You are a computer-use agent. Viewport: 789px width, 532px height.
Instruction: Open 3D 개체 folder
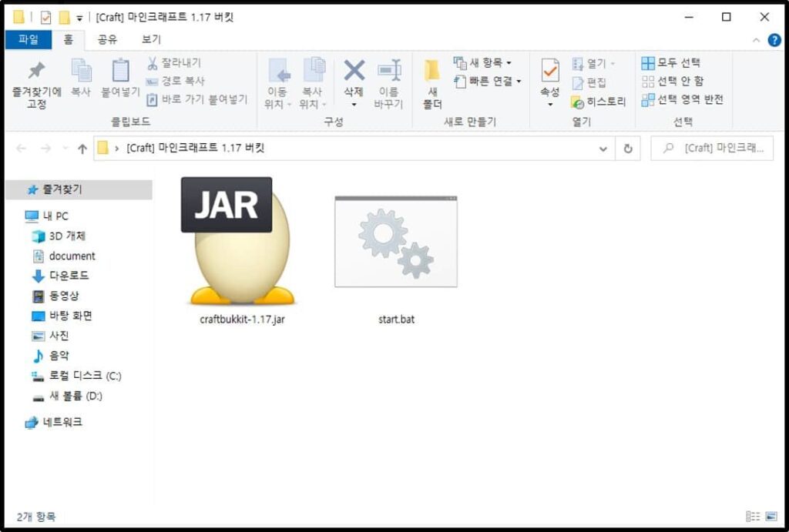click(x=59, y=236)
